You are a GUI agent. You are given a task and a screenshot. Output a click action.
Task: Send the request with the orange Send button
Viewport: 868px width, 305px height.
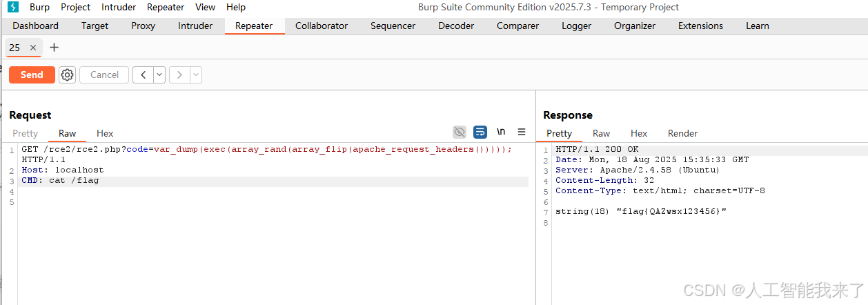coord(32,75)
